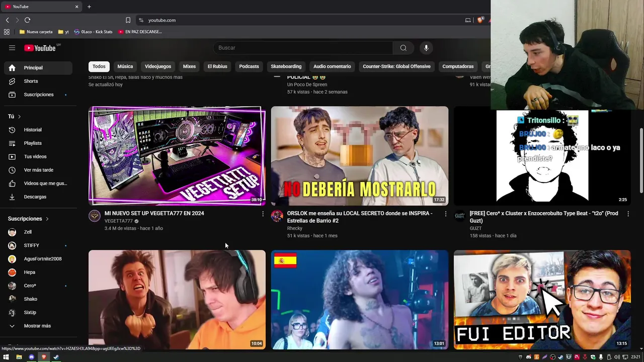Viewport: 644px width, 362px height.
Task: Select the Podcasts filter chip
Action: (249, 66)
